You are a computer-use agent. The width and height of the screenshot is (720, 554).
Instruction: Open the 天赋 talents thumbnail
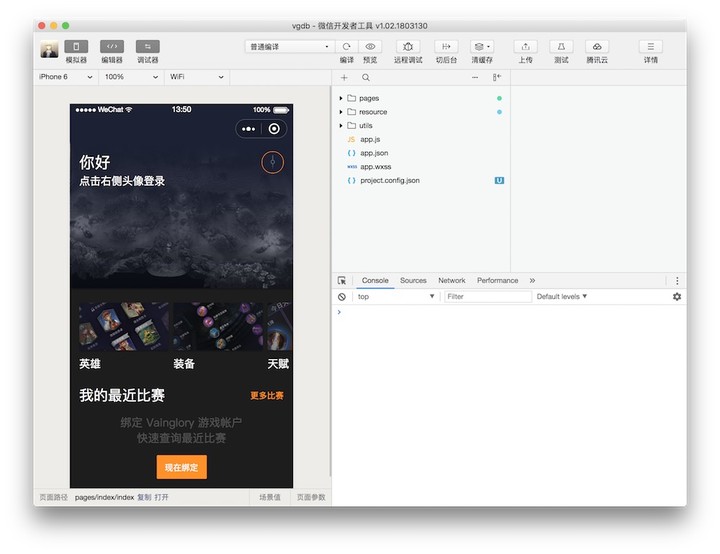click(280, 327)
